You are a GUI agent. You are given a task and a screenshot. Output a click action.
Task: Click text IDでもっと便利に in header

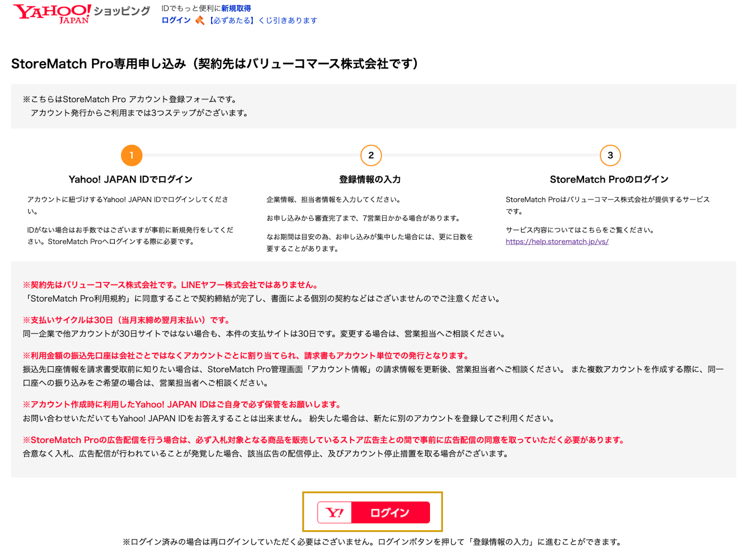(x=191, y=9)
